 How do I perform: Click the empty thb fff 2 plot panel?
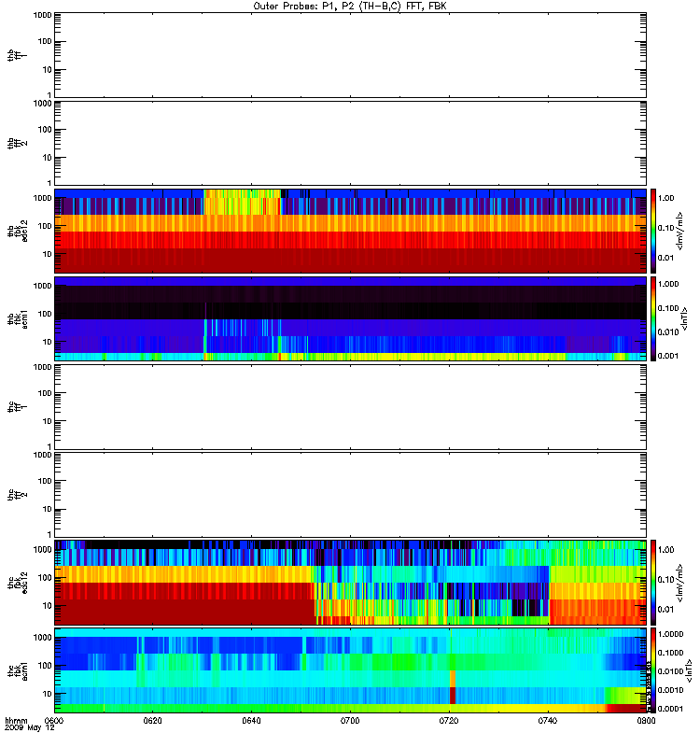350,143
